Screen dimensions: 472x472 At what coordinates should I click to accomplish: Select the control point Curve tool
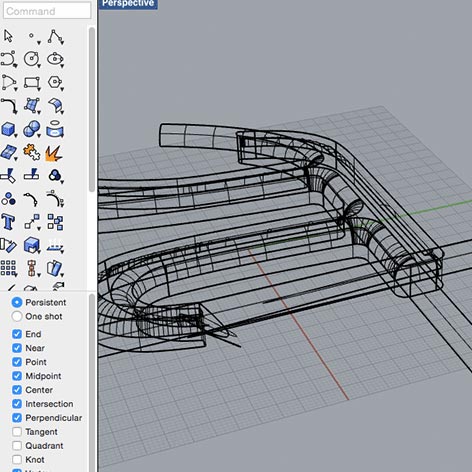point(9,59)
